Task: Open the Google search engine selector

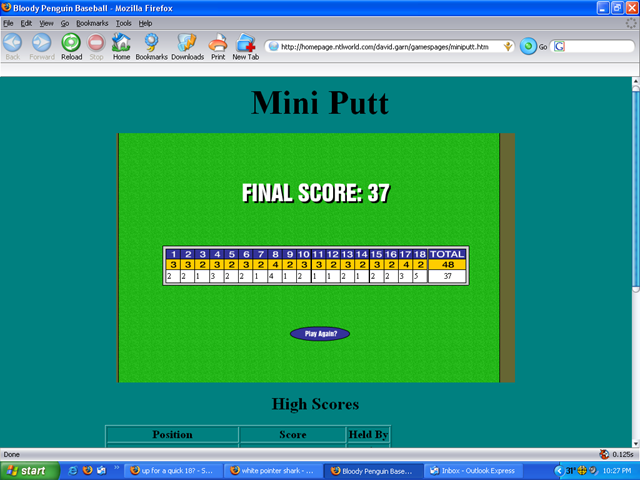Action: coord(558,46)
